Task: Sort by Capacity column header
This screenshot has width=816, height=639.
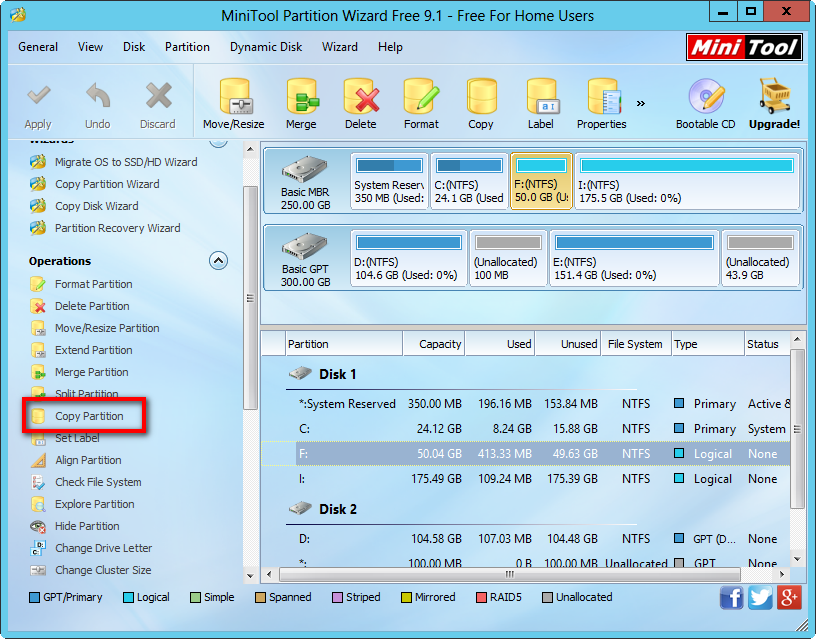Action: pyautogui.click(x=434, y=344)
